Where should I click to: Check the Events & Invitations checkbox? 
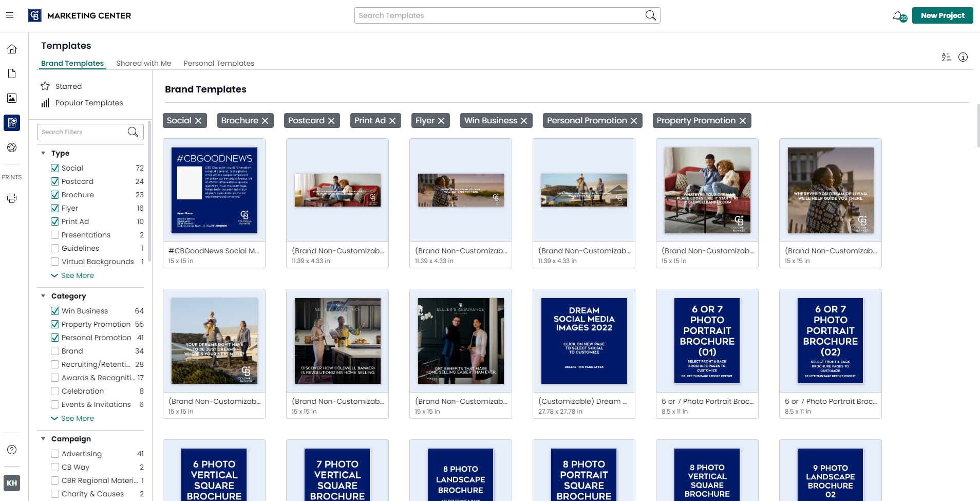tap(55, 404)
